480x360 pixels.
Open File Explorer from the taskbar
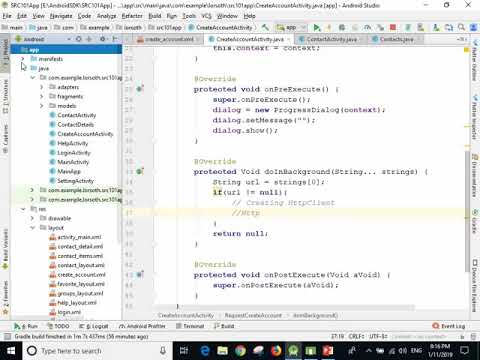tap(222, 351)
